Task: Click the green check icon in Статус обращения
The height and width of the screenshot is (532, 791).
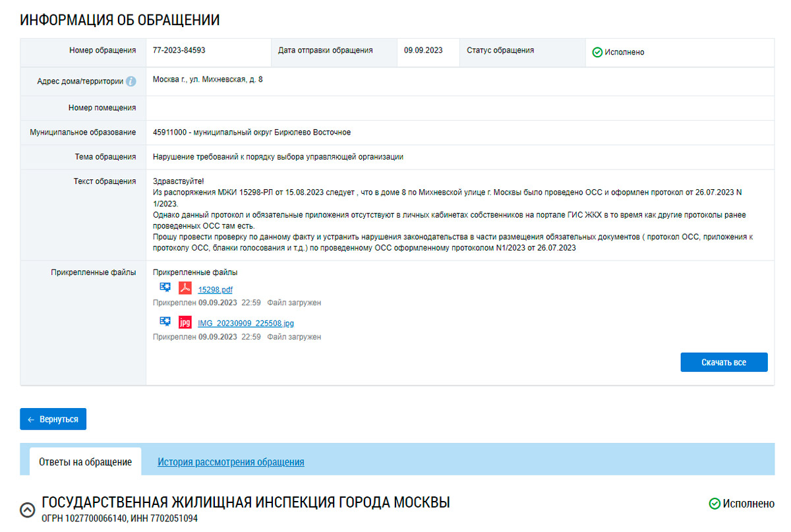Action: [x=597, y=52]
